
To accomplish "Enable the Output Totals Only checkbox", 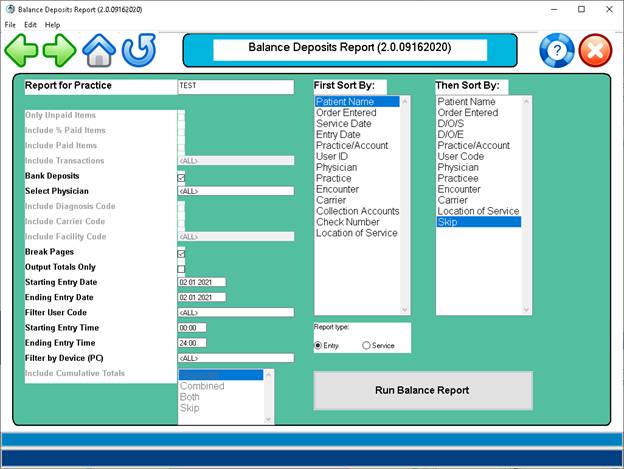I will pos(181,268).
